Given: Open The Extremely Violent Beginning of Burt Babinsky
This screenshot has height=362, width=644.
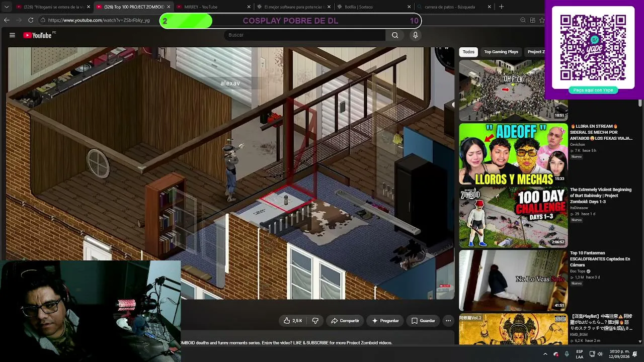Looking at the screenshot, I should click(601, 196).
